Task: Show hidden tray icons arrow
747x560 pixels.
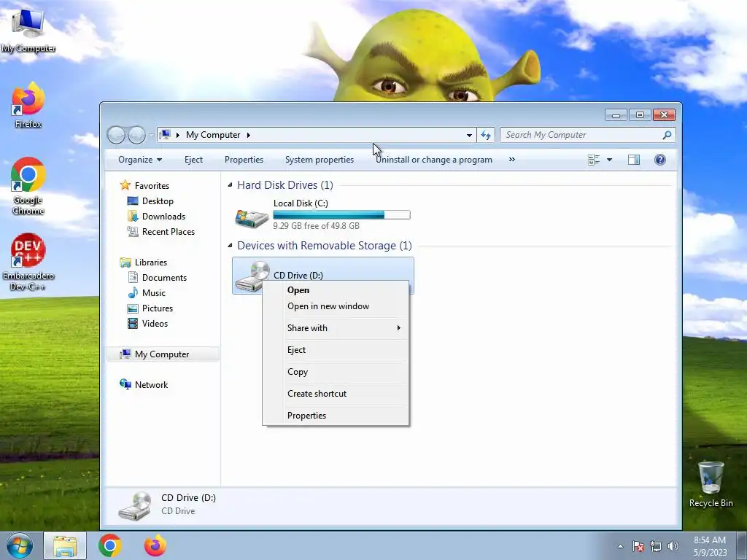Action: pyautogui.click(x=620, y=546)
